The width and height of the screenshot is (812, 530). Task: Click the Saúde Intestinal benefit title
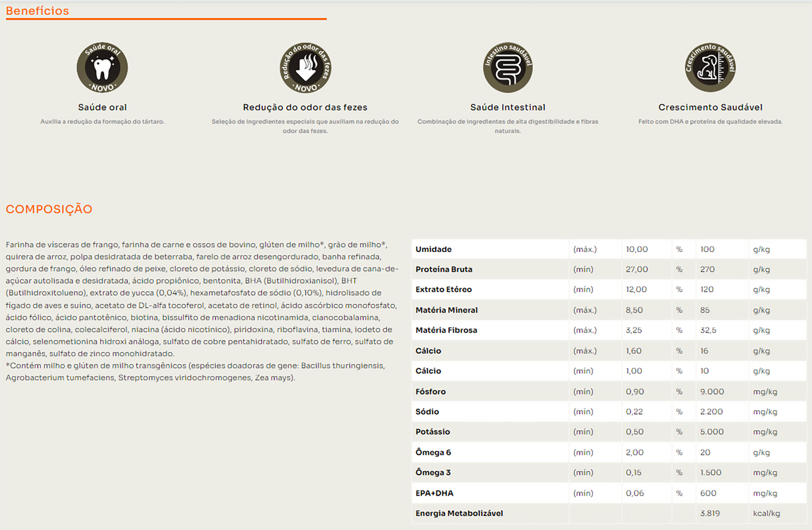point(507,107)
